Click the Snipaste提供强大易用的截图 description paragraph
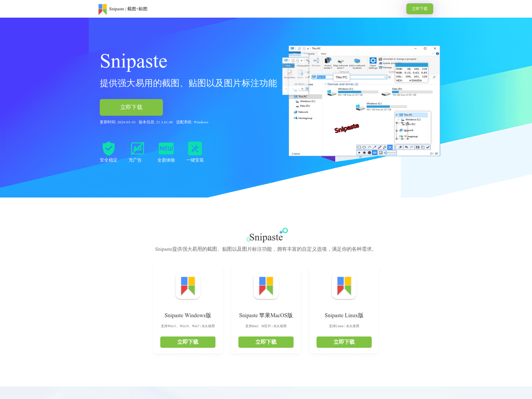 [x=266, y=249]
